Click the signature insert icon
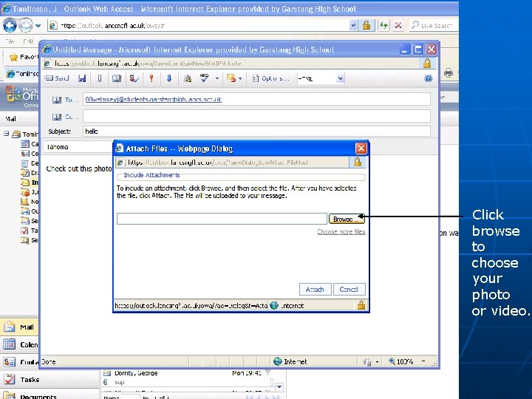The height and width of the screenshot is (399, 532). tap(187, 78)
